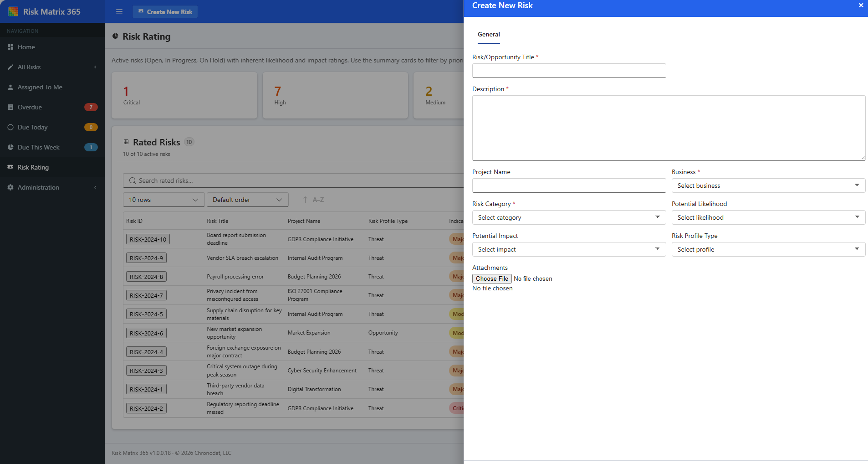Click the 'Opportunity' profile type cell
The height and width of the screenshot is (464, 868).
(x=383, y=333)
